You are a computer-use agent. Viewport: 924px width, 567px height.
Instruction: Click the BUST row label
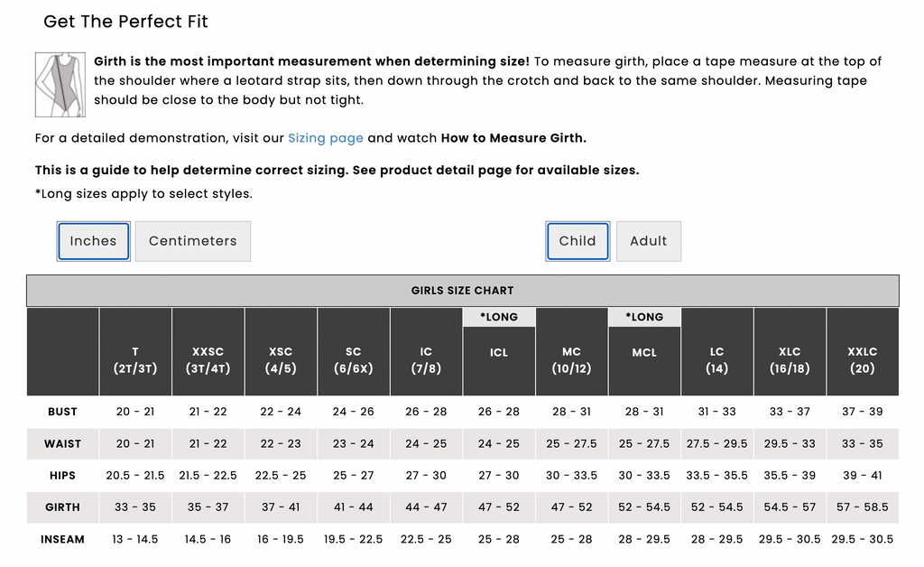coord(62,412)
